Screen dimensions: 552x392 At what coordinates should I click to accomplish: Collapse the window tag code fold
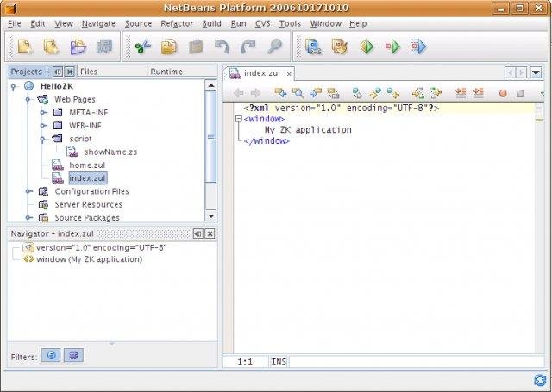point(238,119)
